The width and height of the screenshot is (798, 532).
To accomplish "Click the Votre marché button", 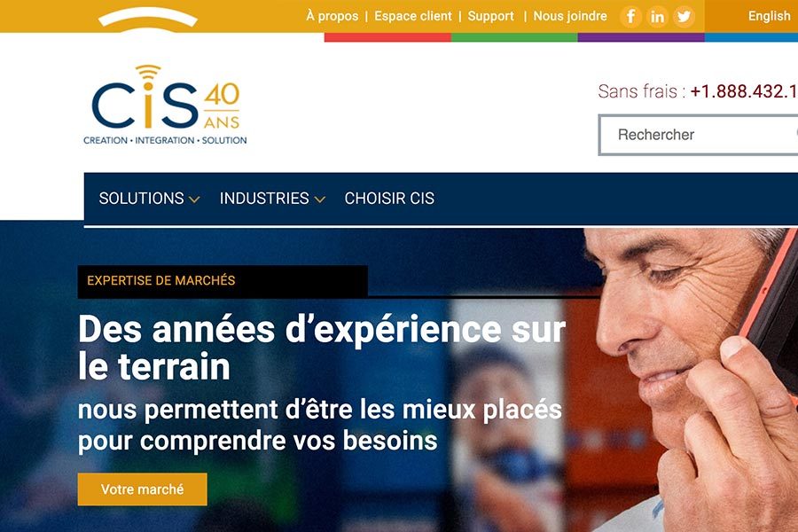I will click(x=143, y=489).
